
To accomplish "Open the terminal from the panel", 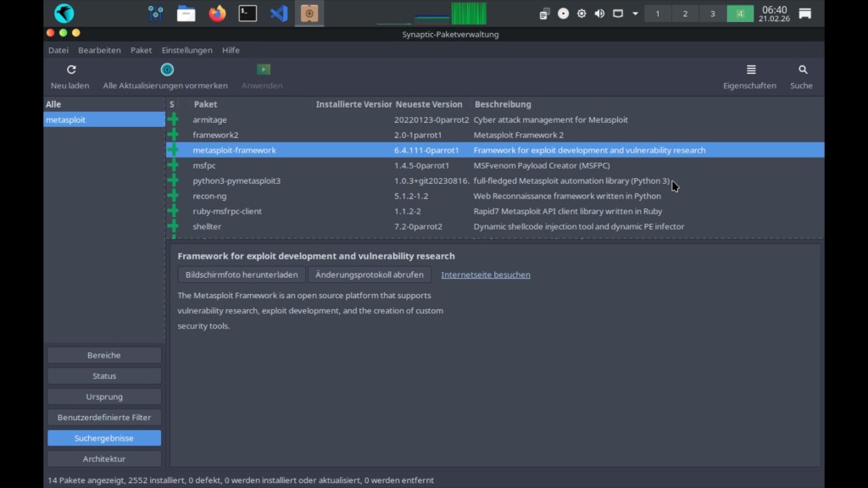I will [x=248, y=14].
